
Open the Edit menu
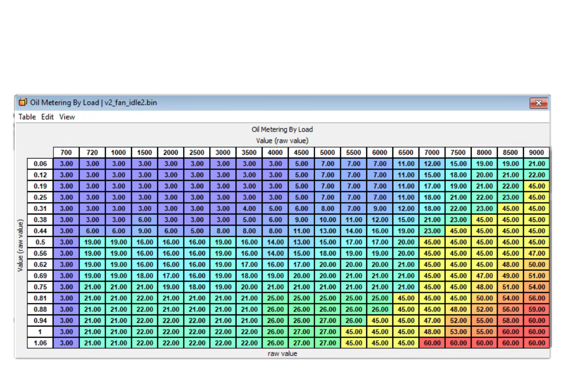coord(47,117)
